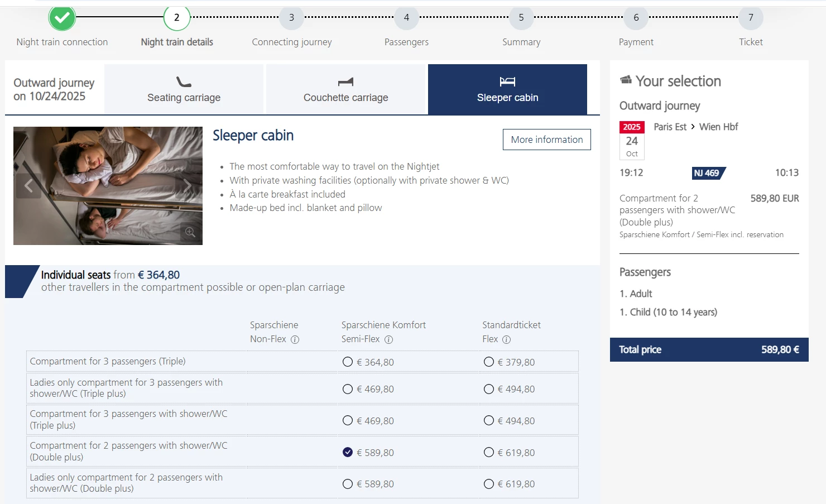Select the Sleeper cabin tab
Screen dimensions: 826x504
coord(507,89)
